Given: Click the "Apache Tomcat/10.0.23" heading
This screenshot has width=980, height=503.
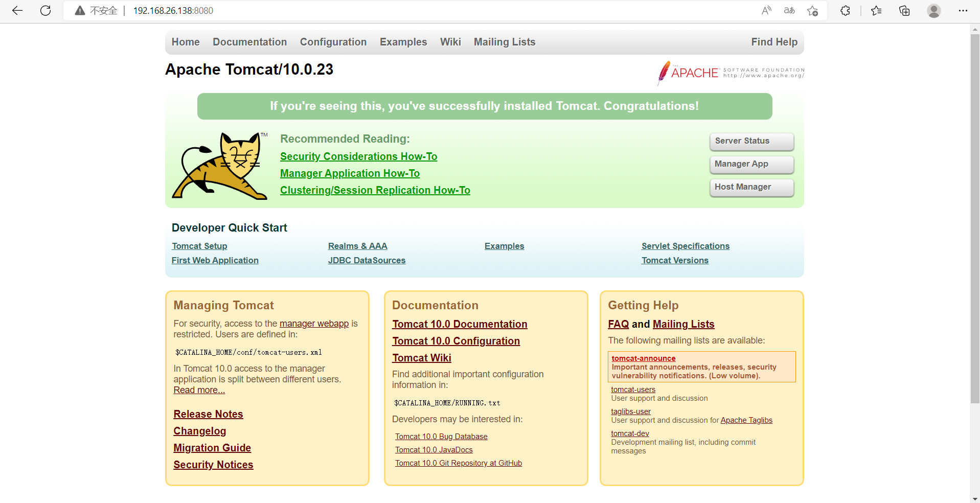Looking at the screenshot, I should (249, 70).
